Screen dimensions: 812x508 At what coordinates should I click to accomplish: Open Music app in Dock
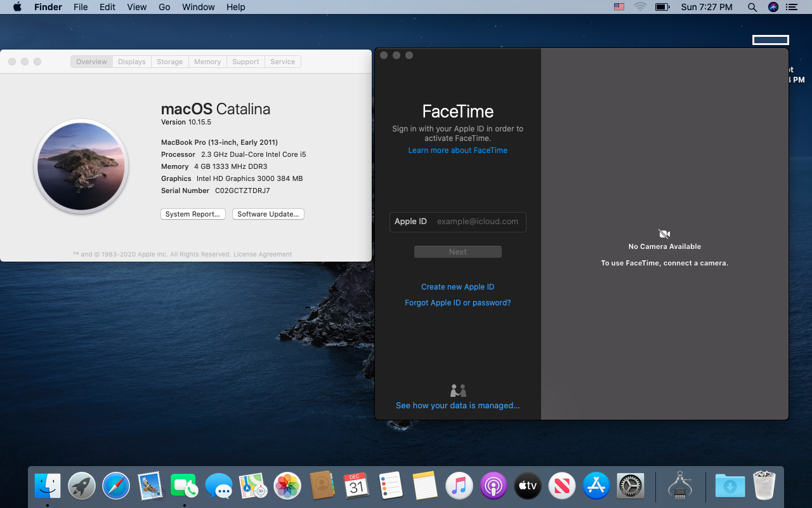[459, 486]
